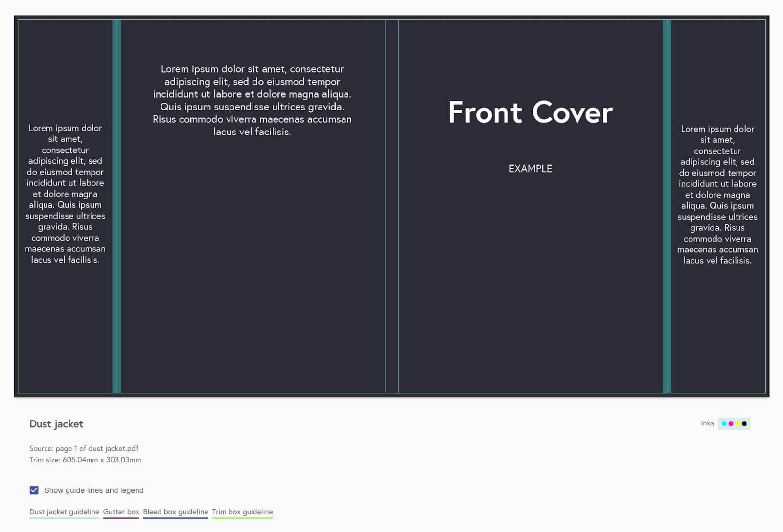Click the Dust jacket heading
Image resolution: width=783 pixels, height=532 pixels.
point(56,424)
